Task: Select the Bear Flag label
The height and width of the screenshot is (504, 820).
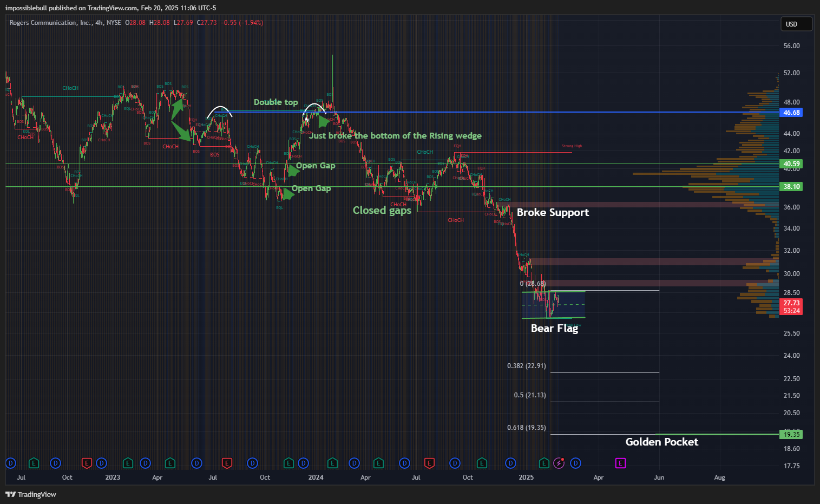Action: tap(554, 328)
